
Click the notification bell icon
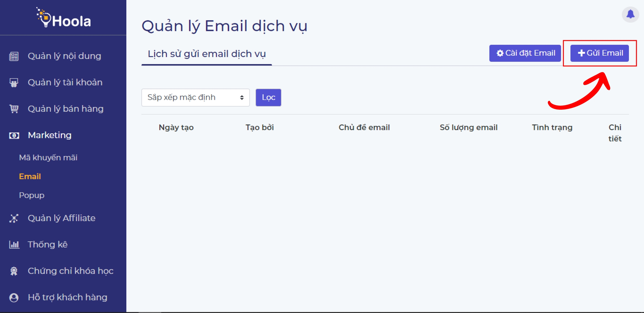[630, 14]
